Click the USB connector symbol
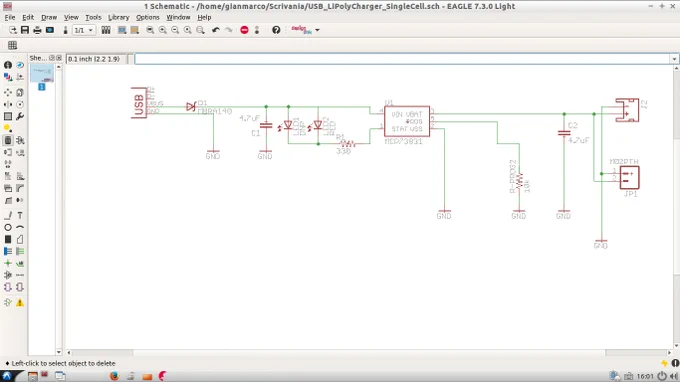Viewport: 680px width, 382px height. click(x=139, y=103)
